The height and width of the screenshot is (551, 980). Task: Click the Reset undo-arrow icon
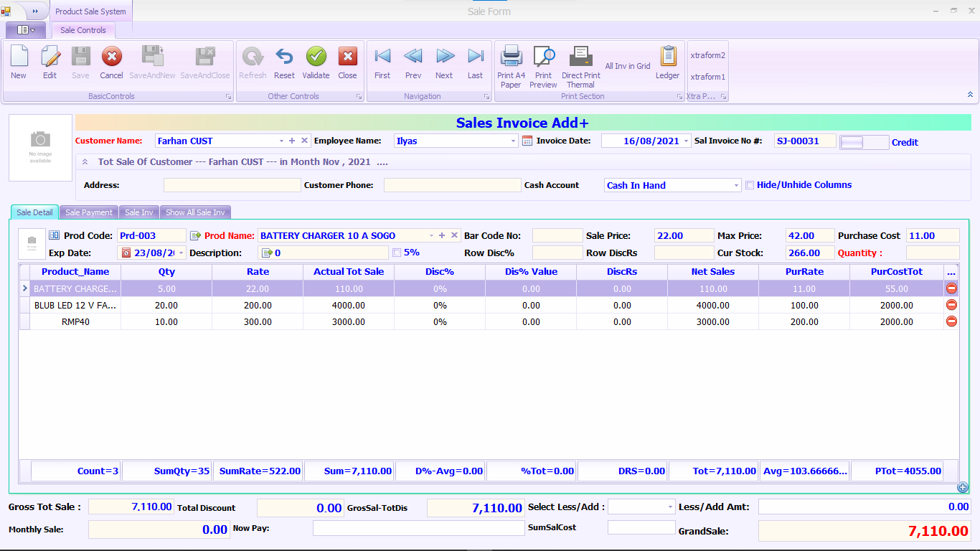pyautogui.click(x=284, y=57)
